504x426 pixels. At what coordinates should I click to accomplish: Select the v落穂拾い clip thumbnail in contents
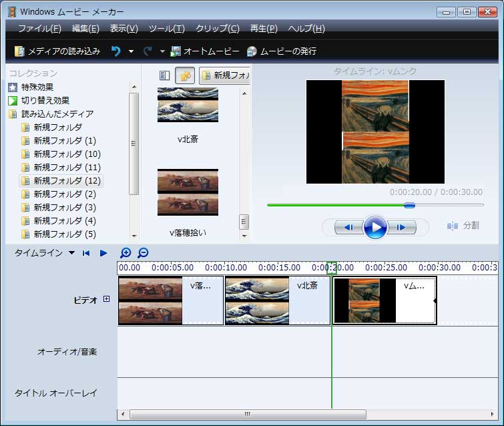[188, 192]
